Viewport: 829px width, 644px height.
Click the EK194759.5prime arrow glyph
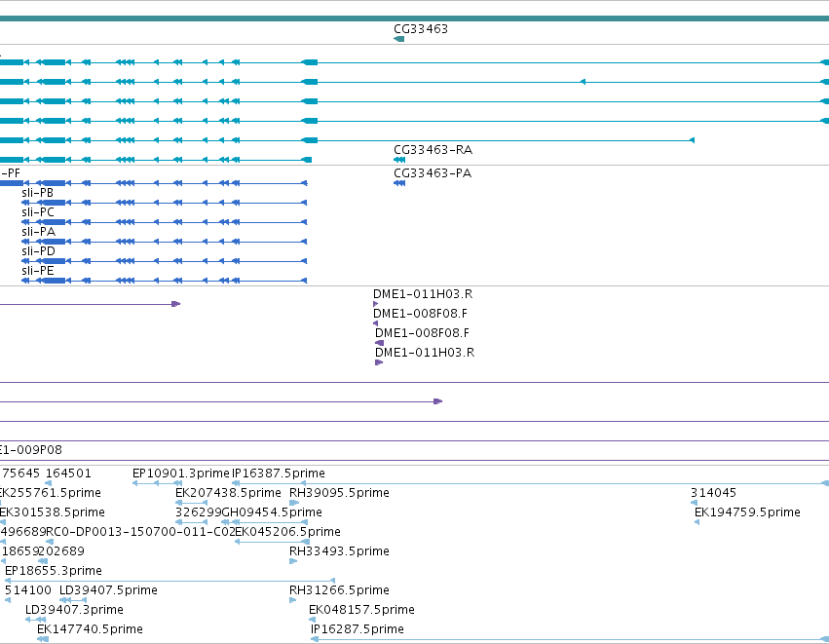pos(697,522)
